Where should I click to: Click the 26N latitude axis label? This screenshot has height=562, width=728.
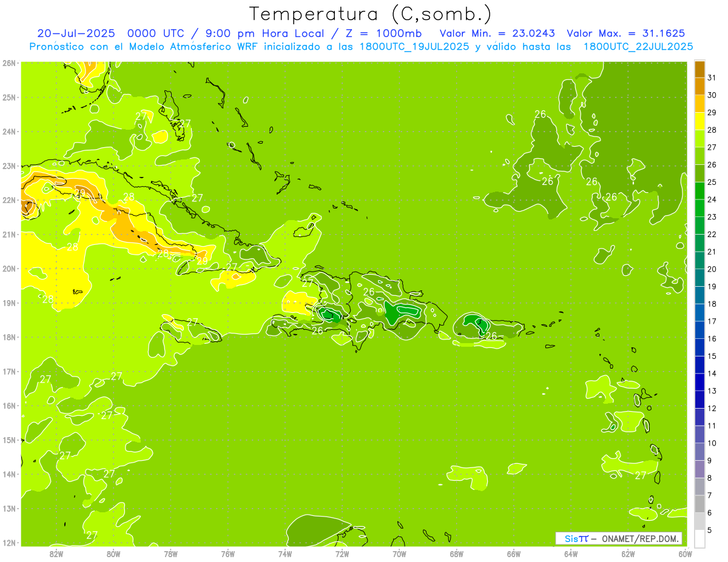pos(8,63)
